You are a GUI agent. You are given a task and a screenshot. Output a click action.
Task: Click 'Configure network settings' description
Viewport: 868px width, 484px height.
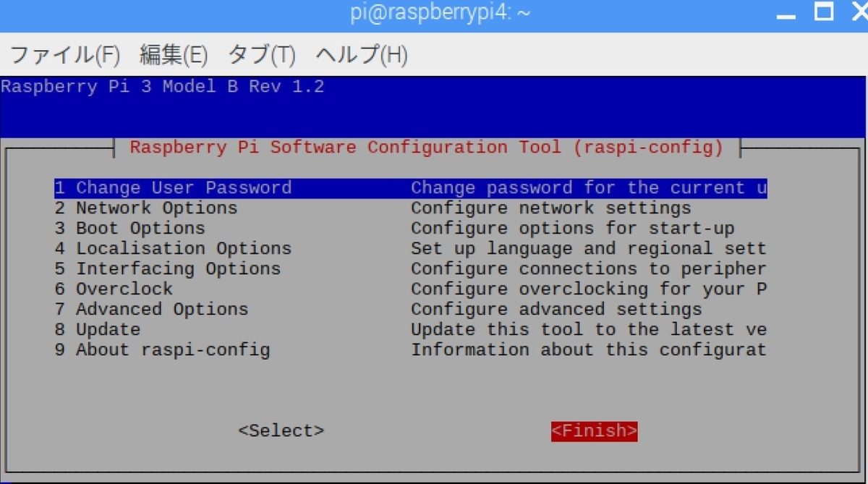coord(551,208)
